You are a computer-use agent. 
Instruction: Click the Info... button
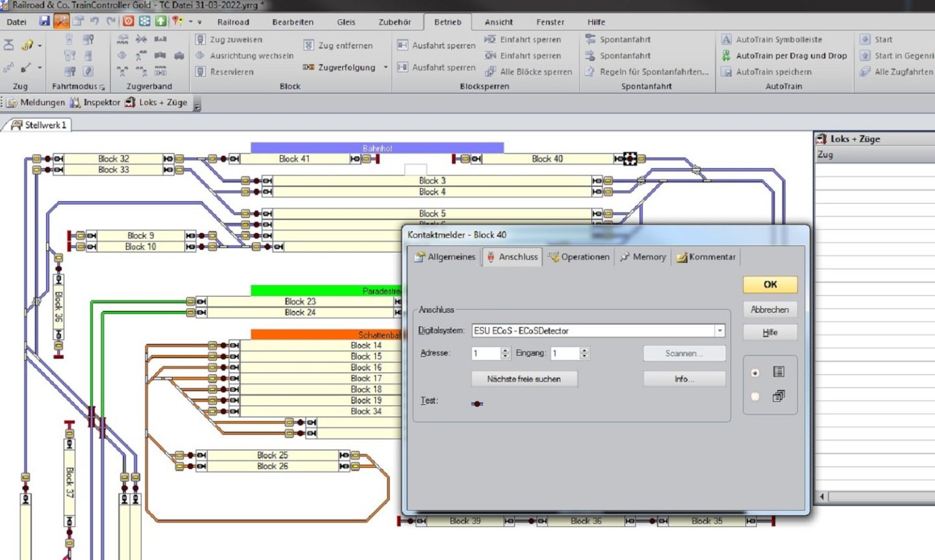684,379
